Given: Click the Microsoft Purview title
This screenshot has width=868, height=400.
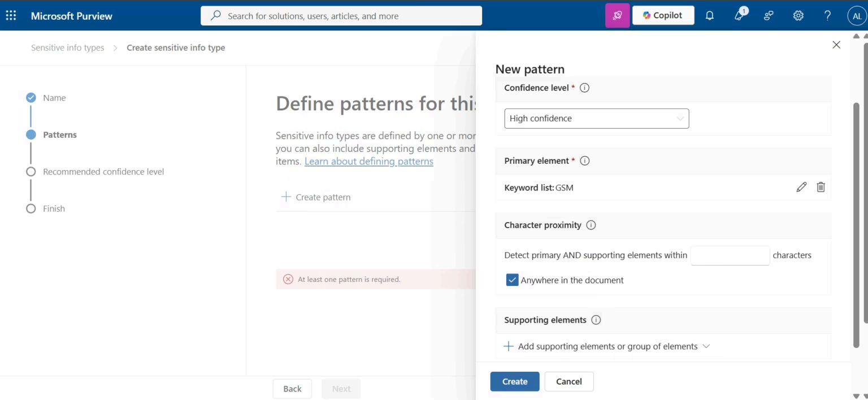Looking at the screenshot, I should click(72, 16).
